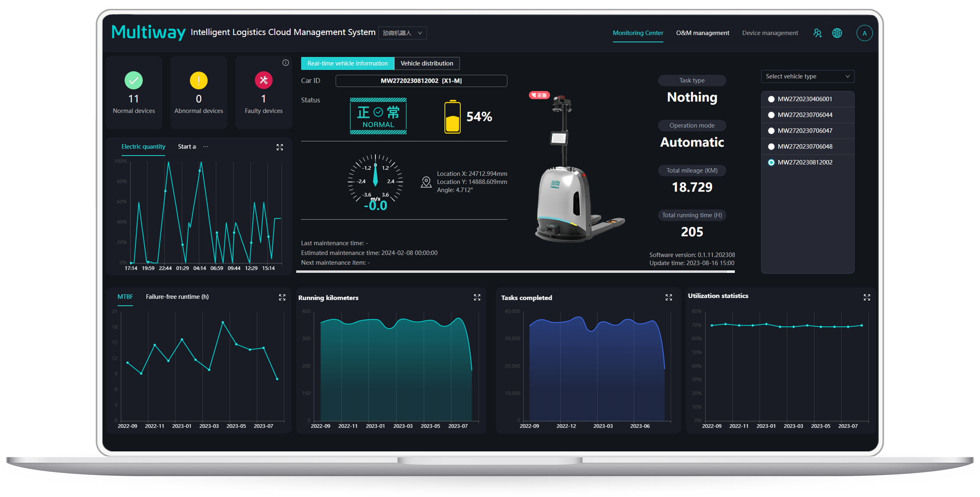Open the organization dropdown in header
The image size is (980, 497).
(x=402, y=33)
